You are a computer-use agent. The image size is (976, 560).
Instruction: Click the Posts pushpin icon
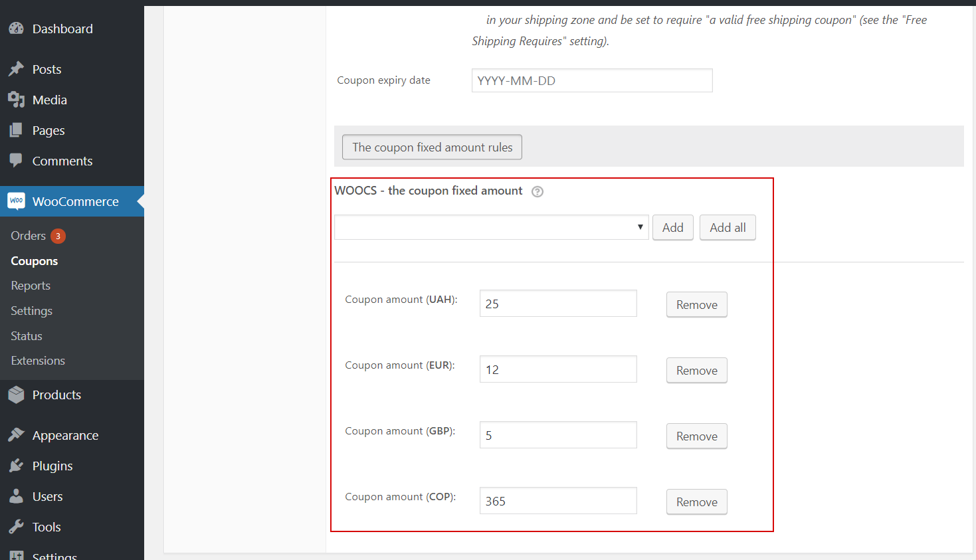[16, 69]
